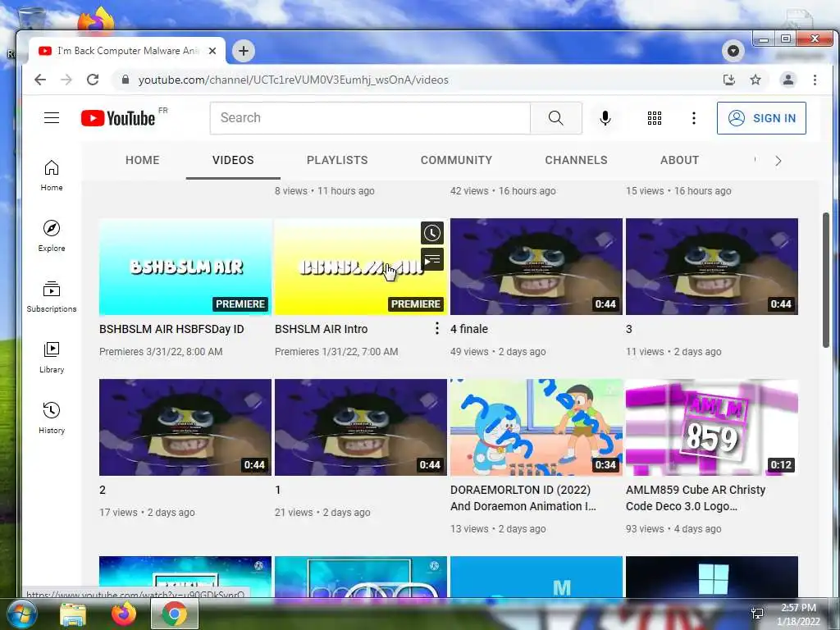
Task: Reload the page
Action: [93, 80]
